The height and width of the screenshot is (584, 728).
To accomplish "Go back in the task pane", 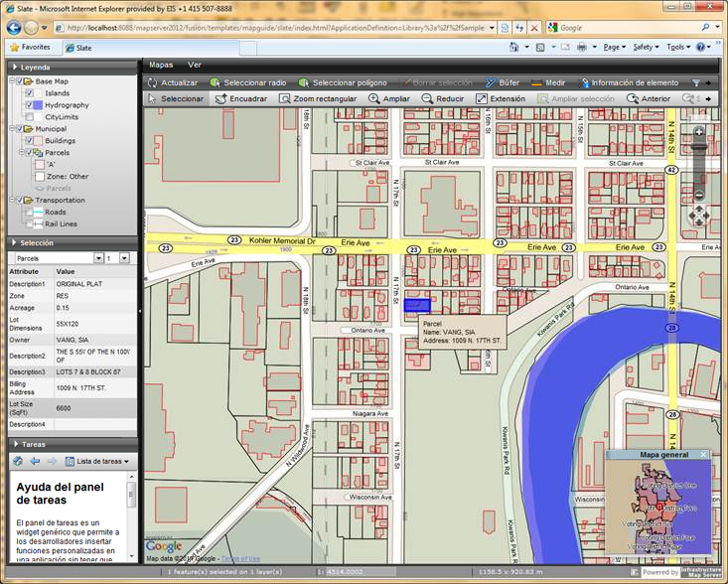I will click(x=35, y=461).
